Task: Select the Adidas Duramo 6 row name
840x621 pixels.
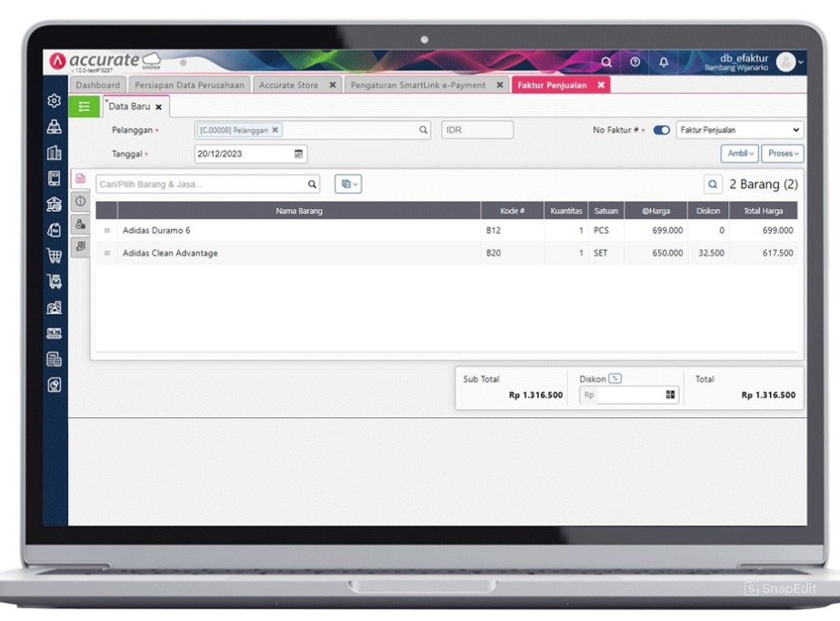Action: click(x=156, y=230)
